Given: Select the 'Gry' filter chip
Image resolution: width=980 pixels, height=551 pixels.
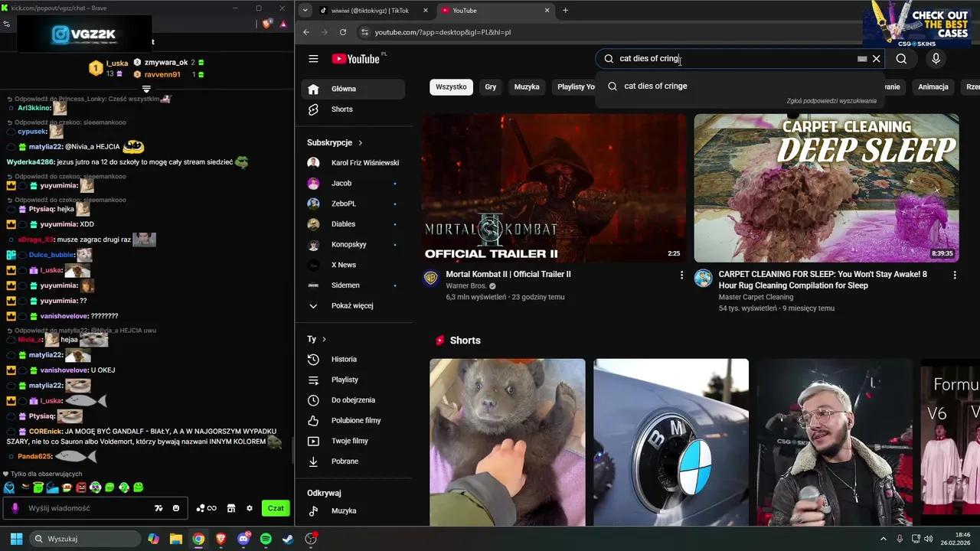Looking at the screenshot, I should (x=491, y=87).
